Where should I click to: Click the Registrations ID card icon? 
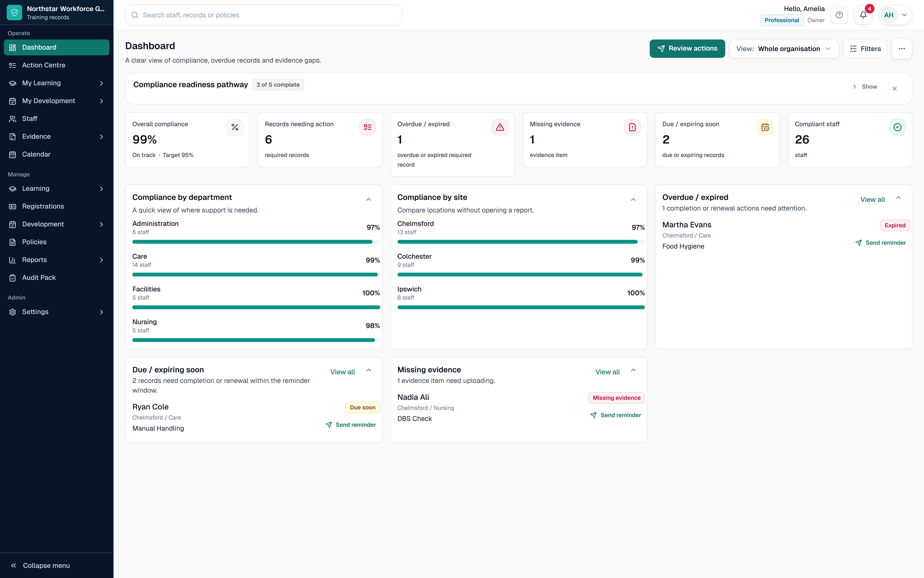tap(13, 206)
